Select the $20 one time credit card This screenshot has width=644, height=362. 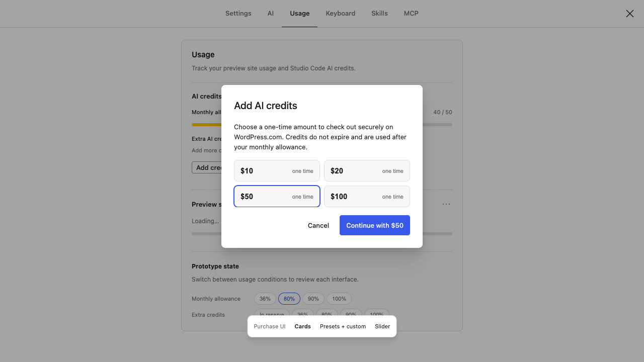[x=367, y=171]
